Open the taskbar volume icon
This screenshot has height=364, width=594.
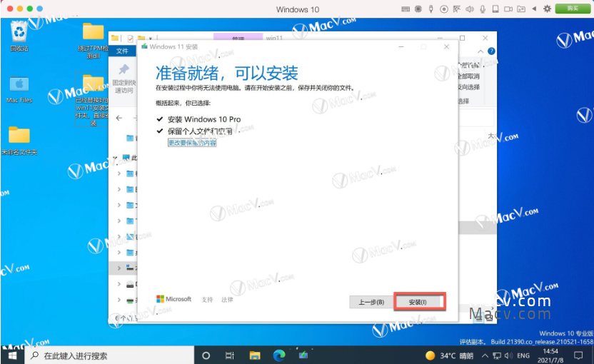pyautogui.click(x=508, y=355)
